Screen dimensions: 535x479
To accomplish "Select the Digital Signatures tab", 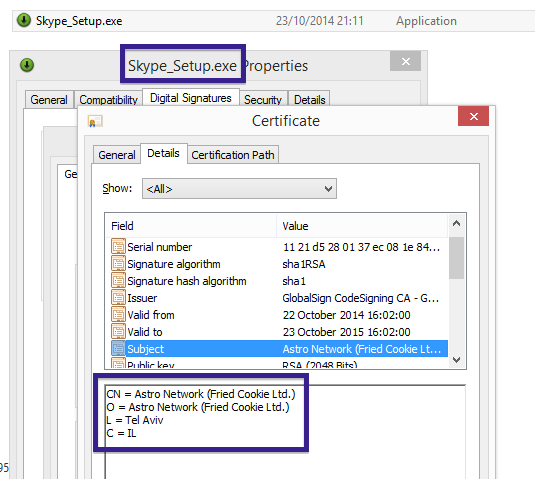I will 191,98.
